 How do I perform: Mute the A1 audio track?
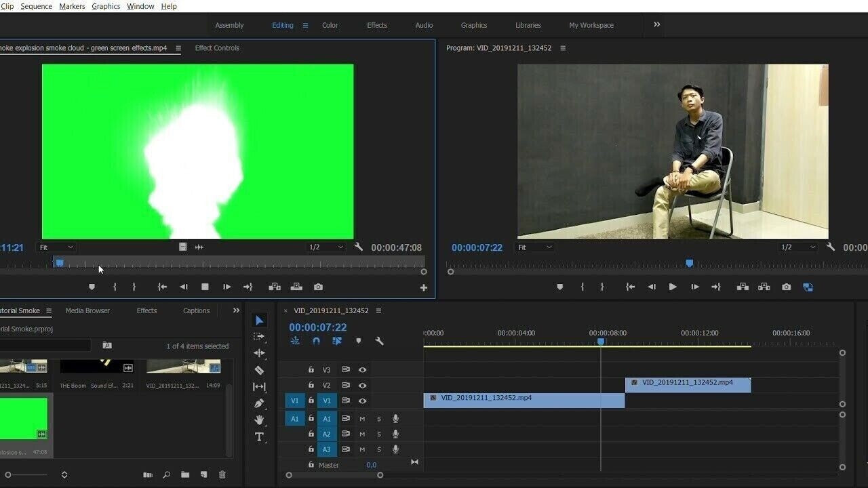pos(362,419)
